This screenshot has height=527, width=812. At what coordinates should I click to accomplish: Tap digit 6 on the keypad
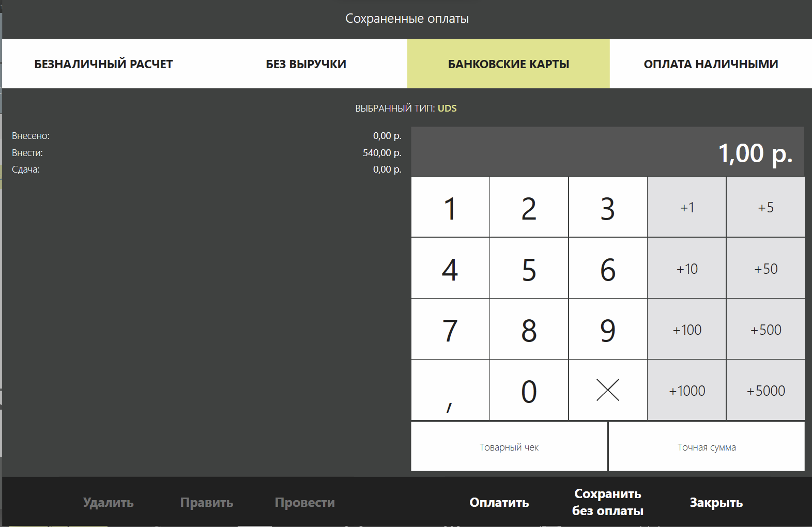pyautogui.click(x=608, y=268)
